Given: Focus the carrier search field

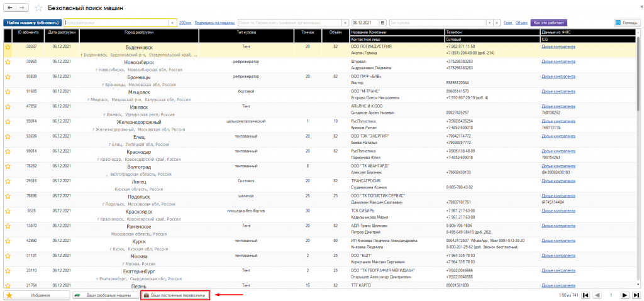Looking at the screenshot, I should 291,23.
